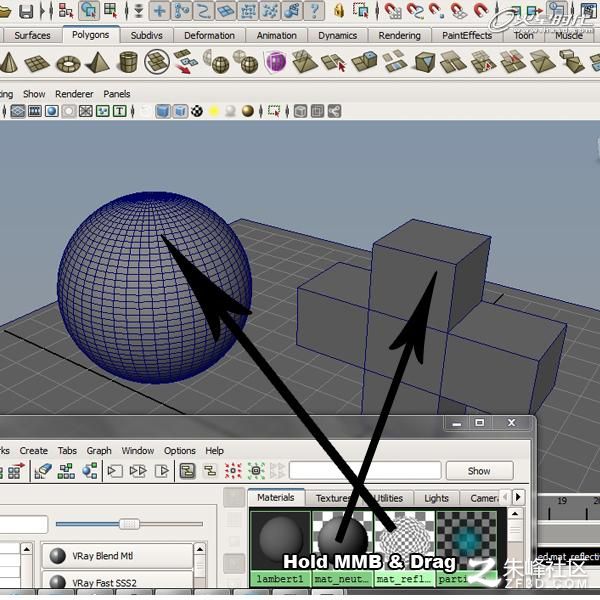Toggle textured display checkered ball icon
The width and height of the screenshot is (600, 600).
[197, 111]
